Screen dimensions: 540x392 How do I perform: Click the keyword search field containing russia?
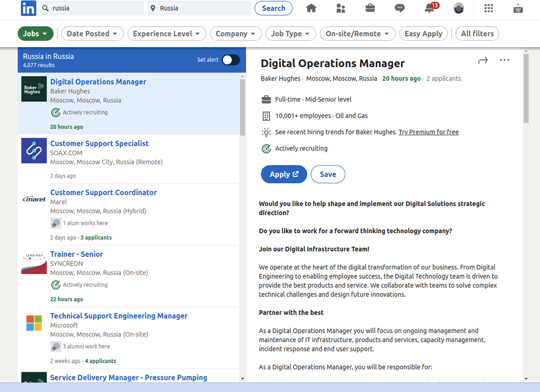click(x=92, y=8)
